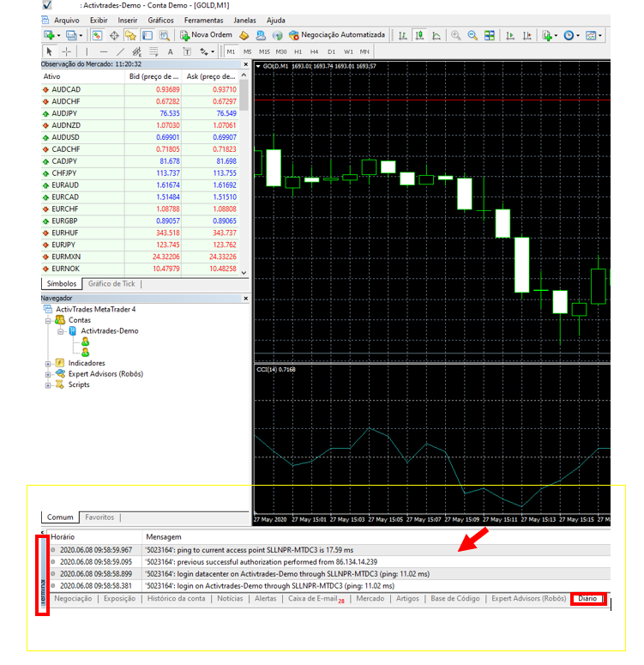Select the M1 timeframe

[231, 51]
